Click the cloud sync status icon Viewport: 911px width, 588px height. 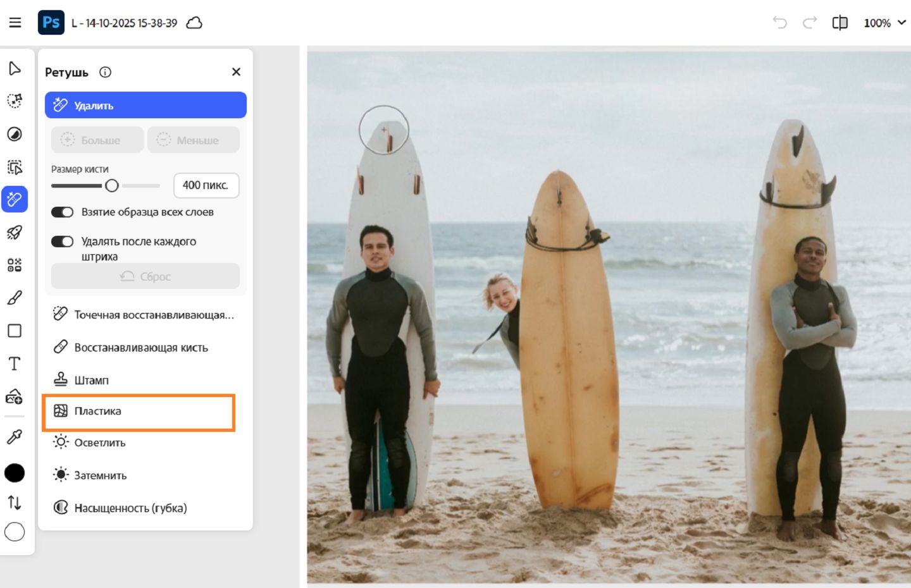coord(194,23)
